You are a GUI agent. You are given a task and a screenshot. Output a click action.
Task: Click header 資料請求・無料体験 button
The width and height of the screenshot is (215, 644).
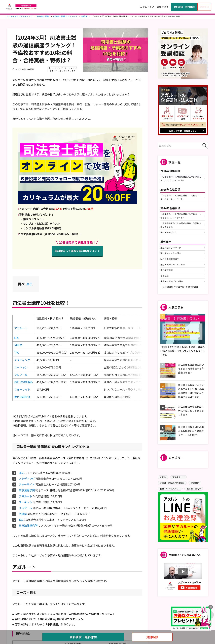pos(184,7)
